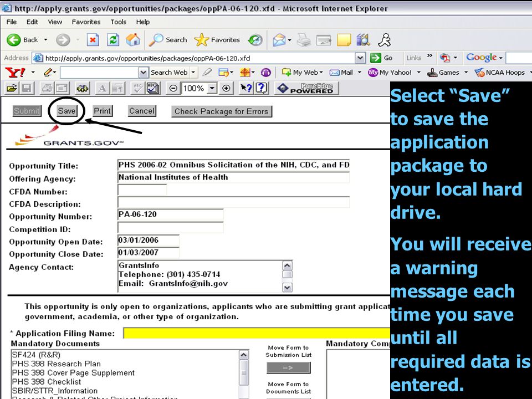The height and width of the screenshot is (399, 532).
Task: Stop loading with the red X icon
Action: click(93, 40)
